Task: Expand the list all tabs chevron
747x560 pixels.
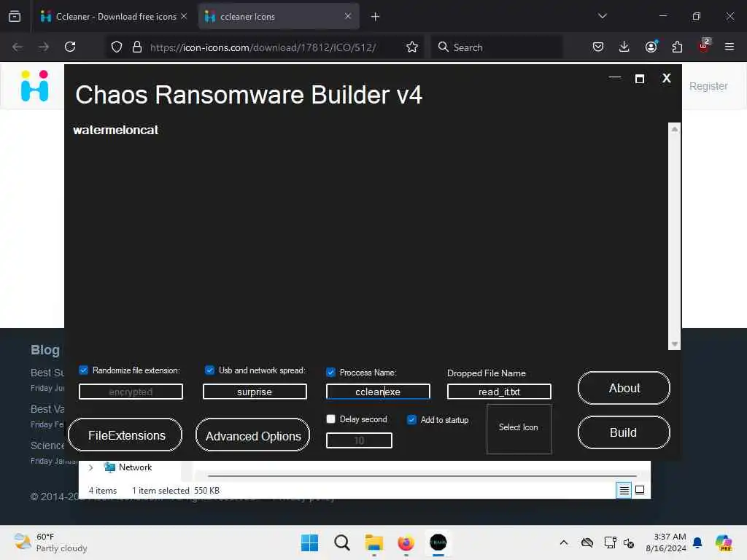Action: (x=602, y=16)
